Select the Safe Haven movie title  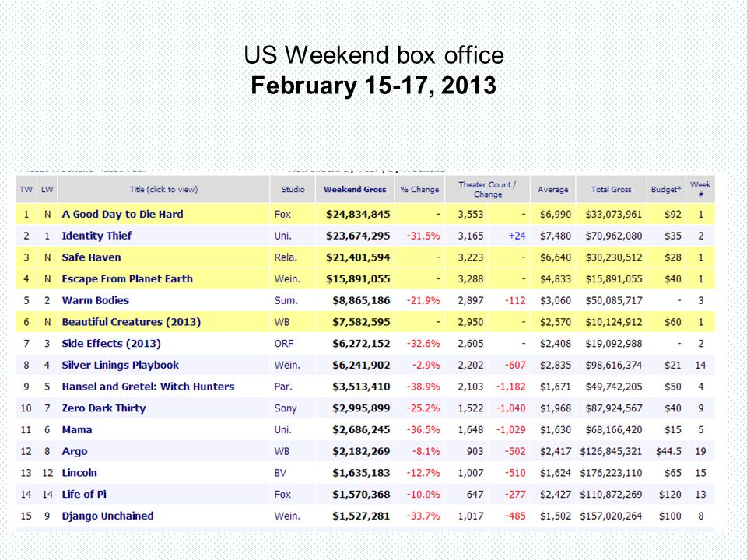(x=92, y=257)
